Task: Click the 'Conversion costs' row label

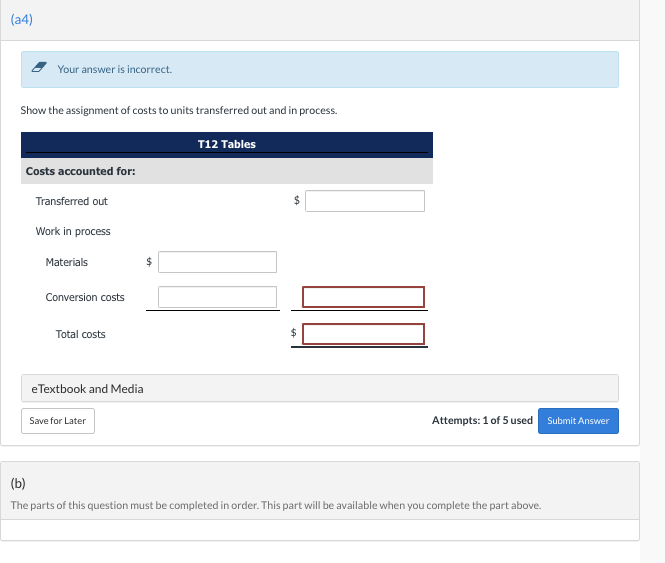Action: [x=85, y=297]
